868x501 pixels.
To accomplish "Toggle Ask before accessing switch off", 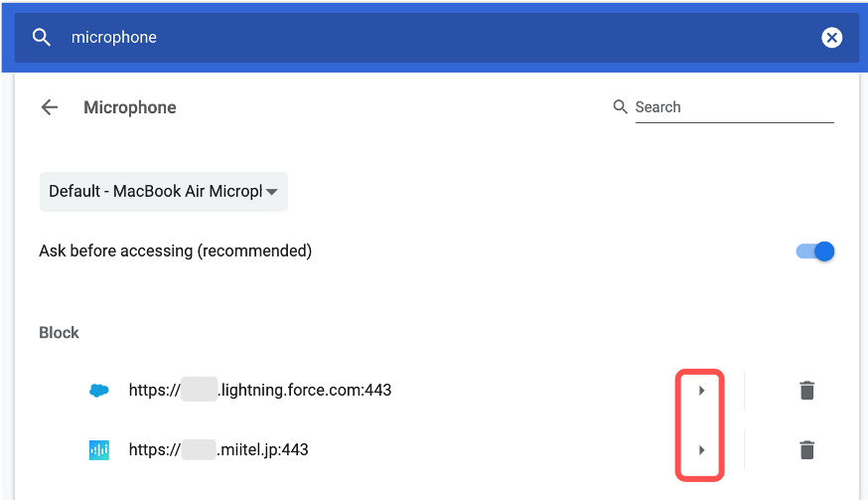I will click(x=815, y=251).
